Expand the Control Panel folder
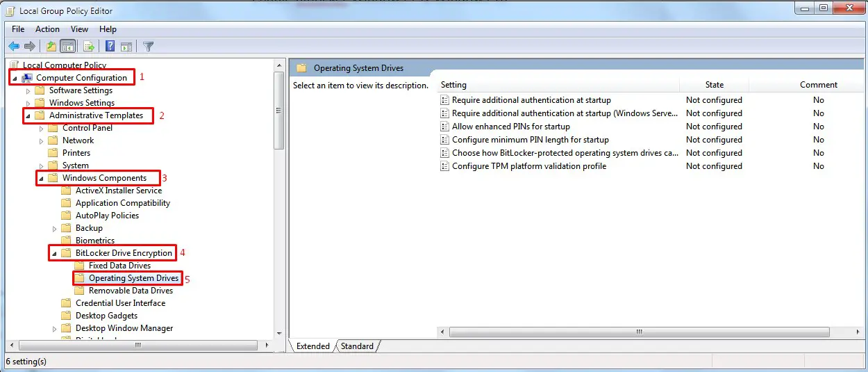 pyautogui.click(x=42, y=128)
